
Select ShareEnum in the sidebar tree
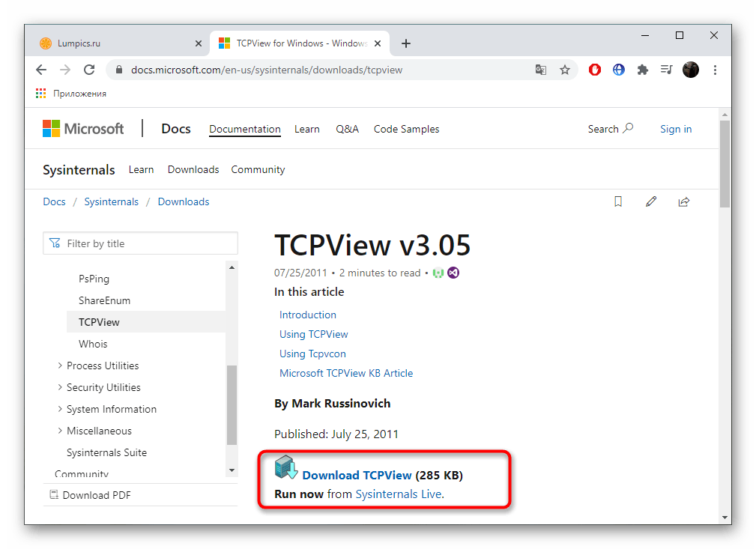point(105,301)
